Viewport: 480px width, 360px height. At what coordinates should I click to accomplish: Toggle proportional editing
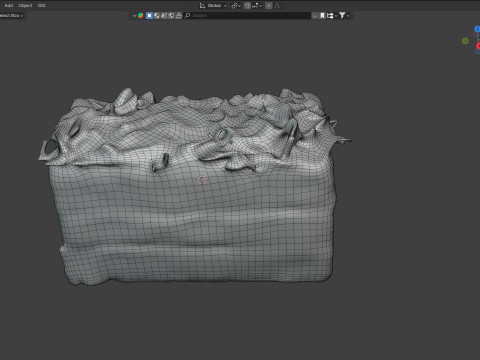[269, 6]
